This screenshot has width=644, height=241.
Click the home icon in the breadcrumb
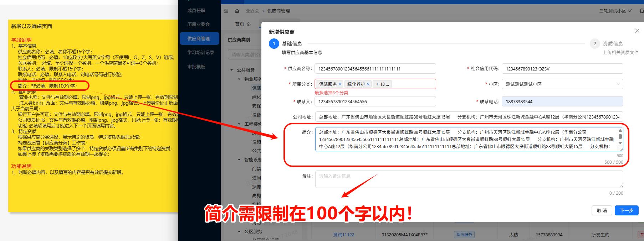237,11
